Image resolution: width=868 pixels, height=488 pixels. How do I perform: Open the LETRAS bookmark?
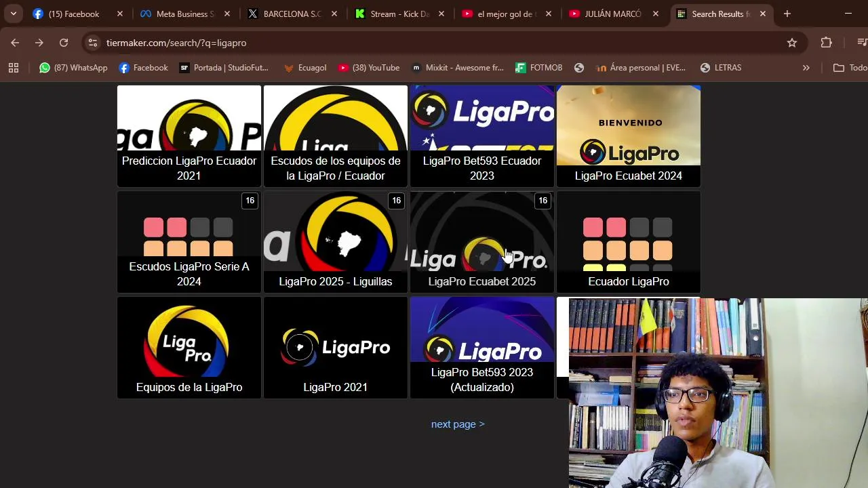pyautogui.click(x=721, y=68)
